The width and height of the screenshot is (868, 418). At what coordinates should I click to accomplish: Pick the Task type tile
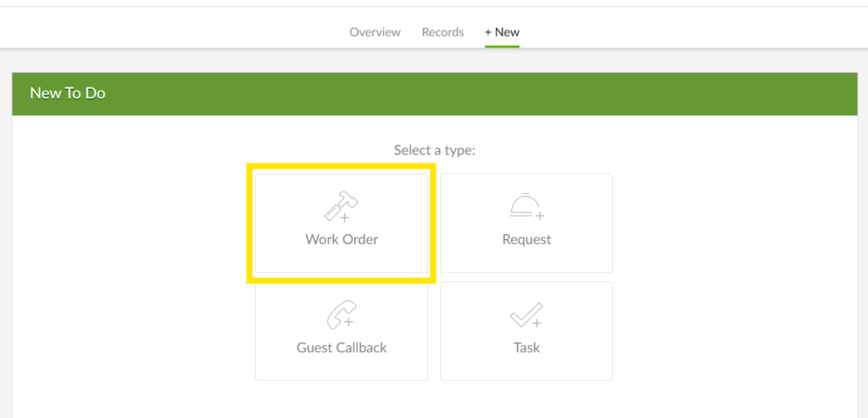coord(526,331)
